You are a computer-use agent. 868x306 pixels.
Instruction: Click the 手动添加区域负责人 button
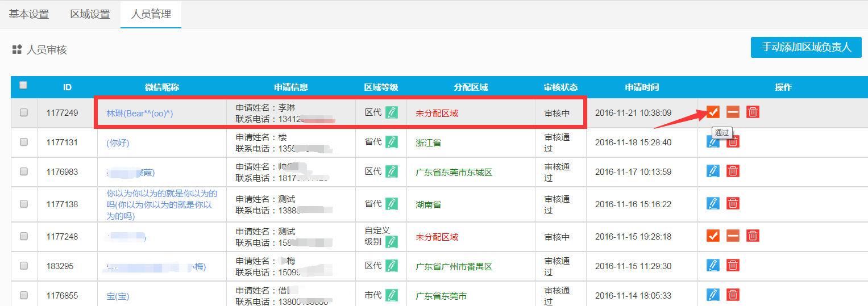[806, 47]
